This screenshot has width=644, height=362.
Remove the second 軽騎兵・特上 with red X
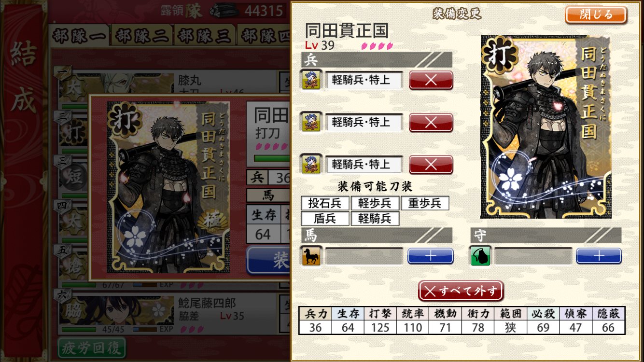point(431,122)
